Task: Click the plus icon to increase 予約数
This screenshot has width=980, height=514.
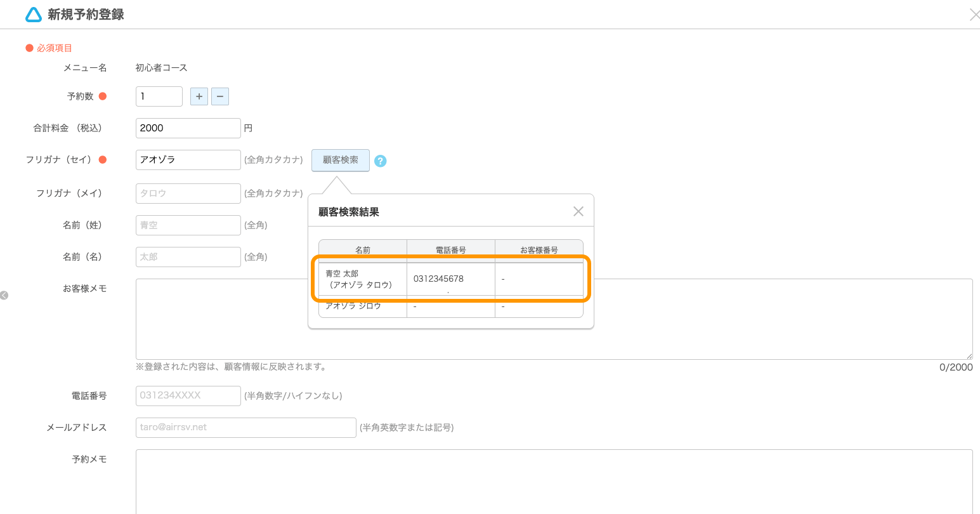Action: [x=199, y=96]
